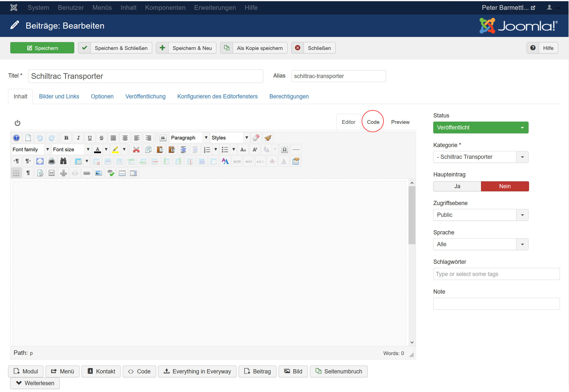Toggle the editor power on/off icon

17,123
